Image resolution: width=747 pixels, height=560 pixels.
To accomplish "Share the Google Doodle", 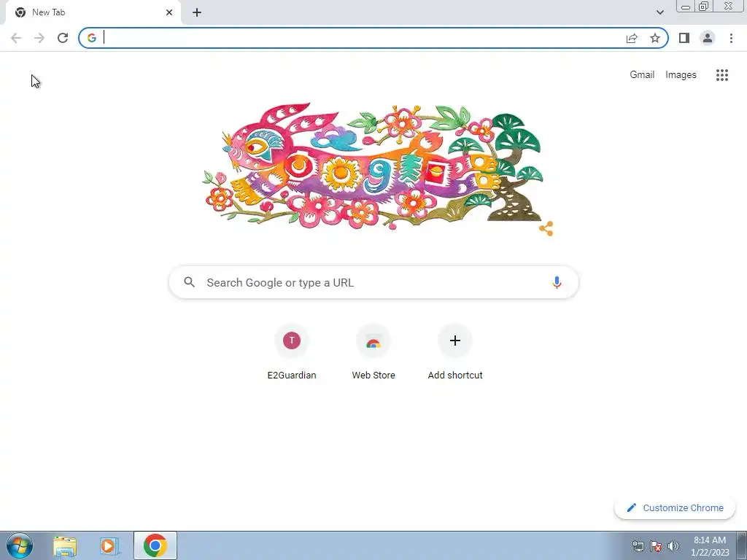I will coord(546,228).
